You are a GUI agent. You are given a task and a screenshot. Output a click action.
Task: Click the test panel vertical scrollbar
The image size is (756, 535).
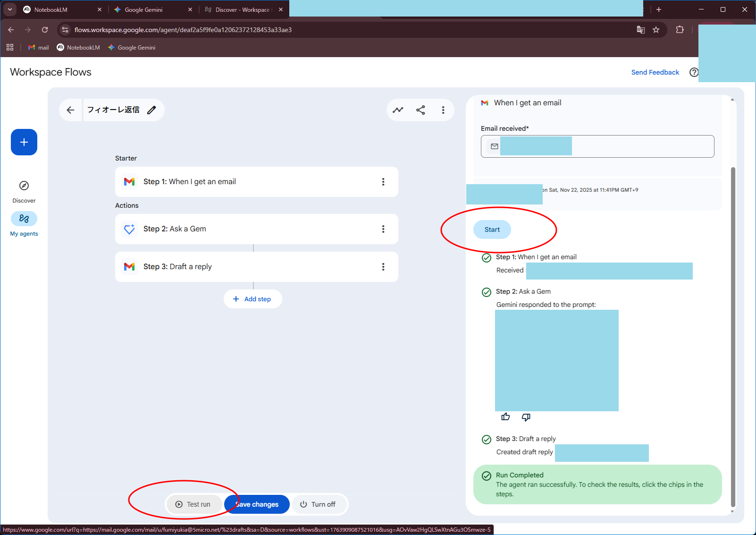coord(733,331)
